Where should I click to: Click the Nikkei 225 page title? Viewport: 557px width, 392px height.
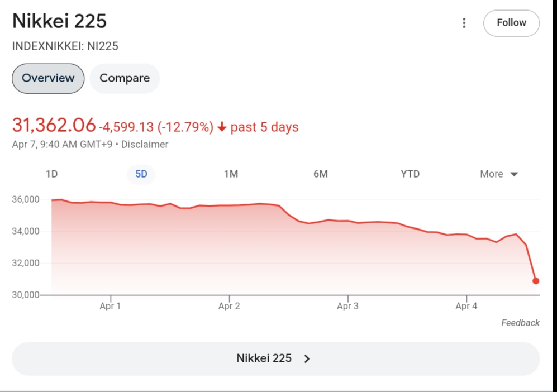(59, 22)
